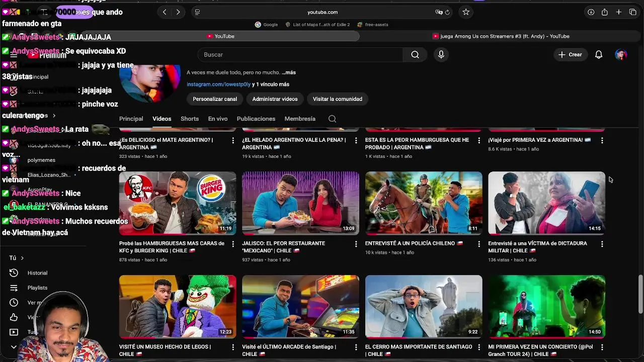This screenshot has width=644, height=362.
Task: Click the reader view icon in the address bar
Action: 197,12
